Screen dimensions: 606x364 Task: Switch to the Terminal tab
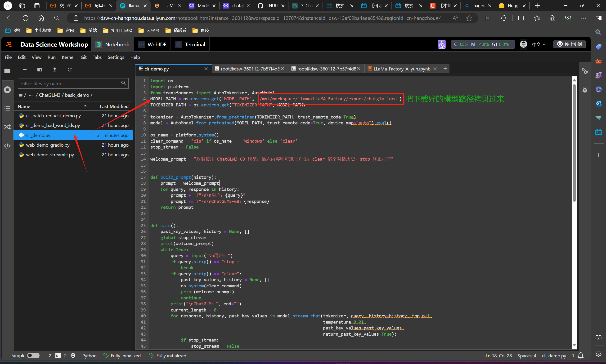[x=190, y=44]
